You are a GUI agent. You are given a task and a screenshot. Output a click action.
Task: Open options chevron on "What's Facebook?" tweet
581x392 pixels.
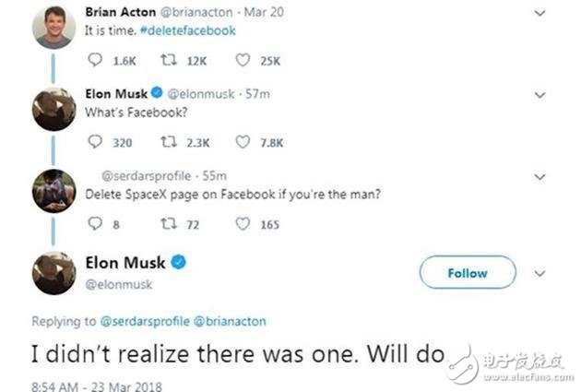tap(540, 93)
